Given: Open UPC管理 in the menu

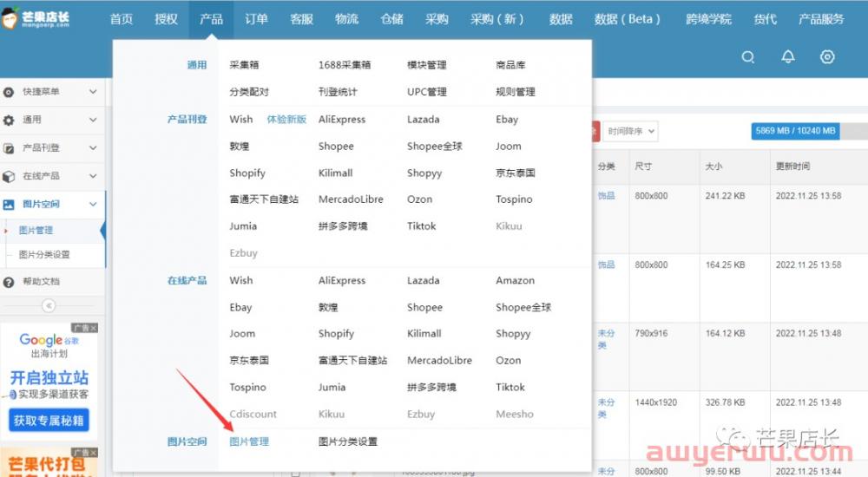Looking at the screenshot, I should (x=427, y=92).
